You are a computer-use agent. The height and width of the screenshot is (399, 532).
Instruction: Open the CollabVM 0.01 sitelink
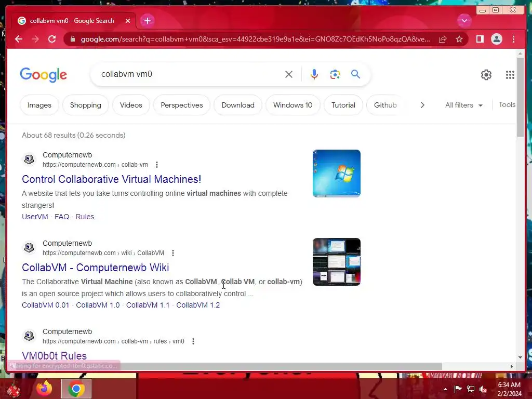(46, 305)
